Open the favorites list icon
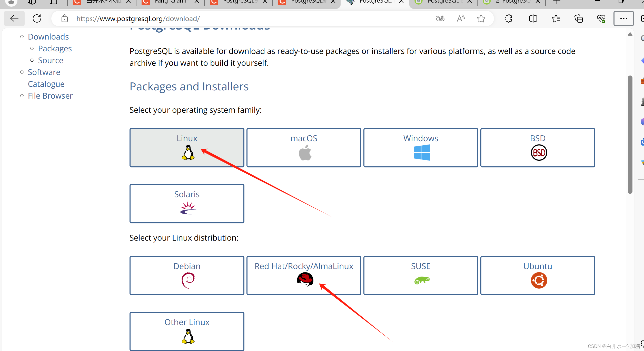Screen dimensions: 644x351 pyautogui.click(x=556, y=18)
